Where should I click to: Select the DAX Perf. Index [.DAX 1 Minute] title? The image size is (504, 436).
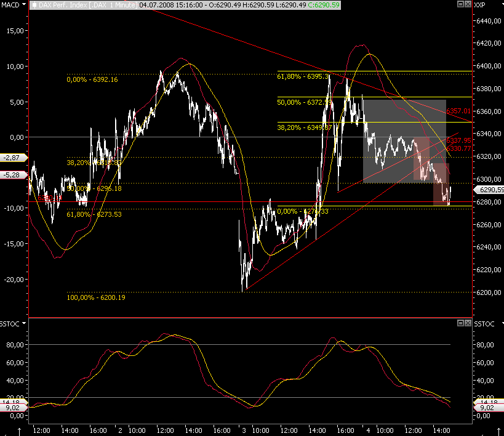click(88, 5)
